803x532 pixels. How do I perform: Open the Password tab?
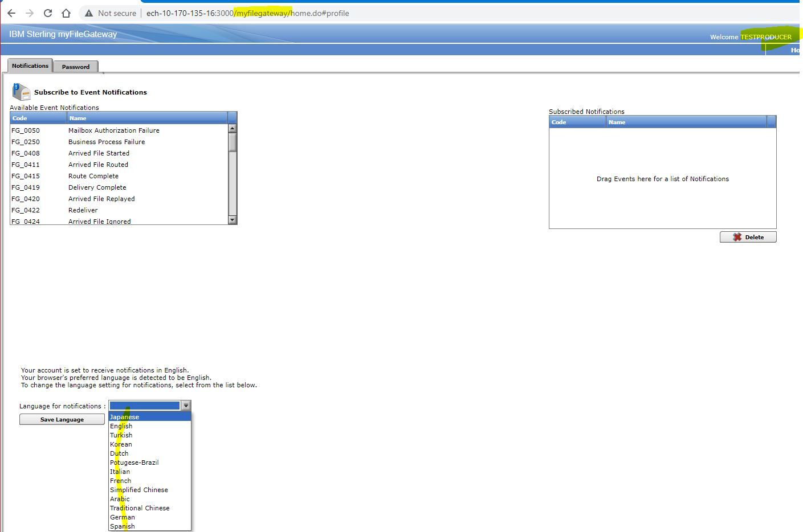[x=76, y=67]
